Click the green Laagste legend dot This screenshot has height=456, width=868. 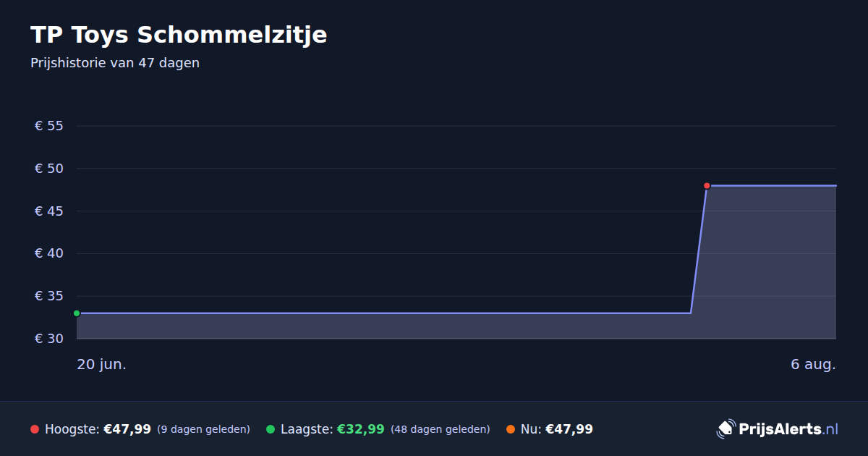271,429
